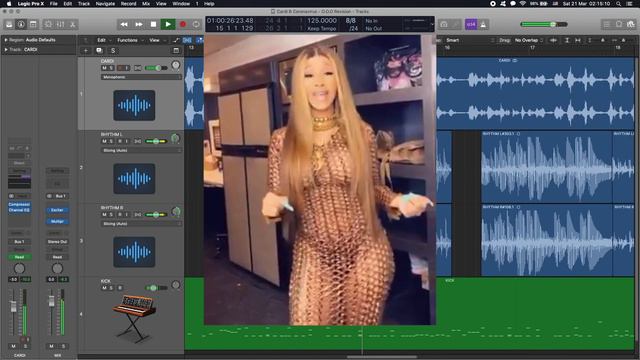Click the Stop transport button
The height and width of the screenshot is (360, 640).
coord(153,24)
